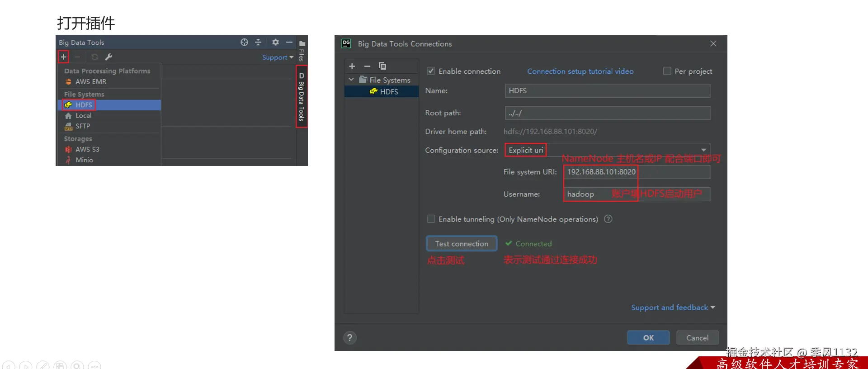Click the Root path input field
This screenshot has width=868, height=369.
[x=607, y=113]
